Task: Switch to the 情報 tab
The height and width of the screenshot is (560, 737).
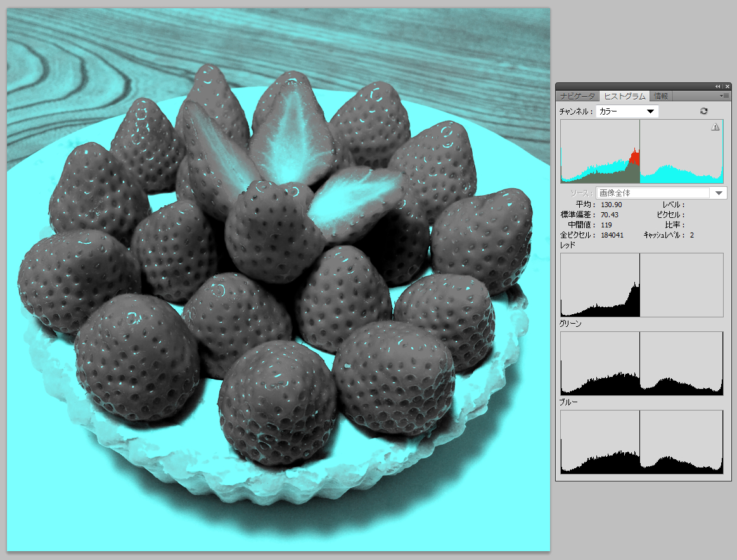Action: point(660,96)
